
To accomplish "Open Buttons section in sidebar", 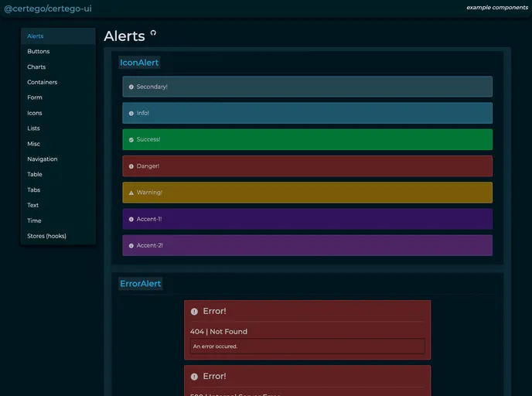I will [58, 51].
